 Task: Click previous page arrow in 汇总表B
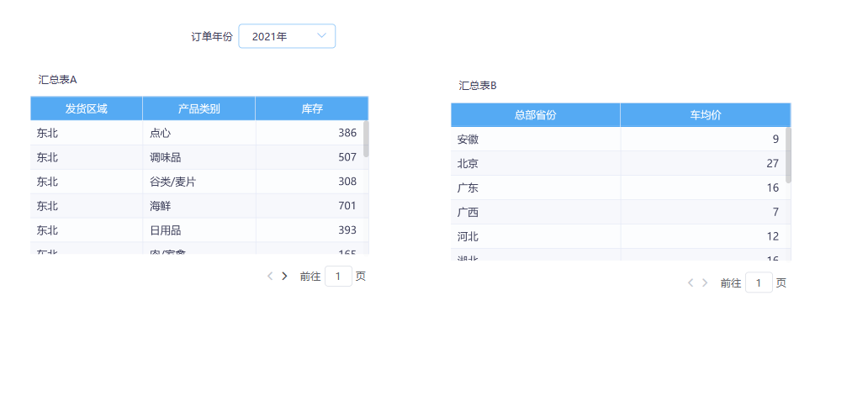click(x=691, y=282)
